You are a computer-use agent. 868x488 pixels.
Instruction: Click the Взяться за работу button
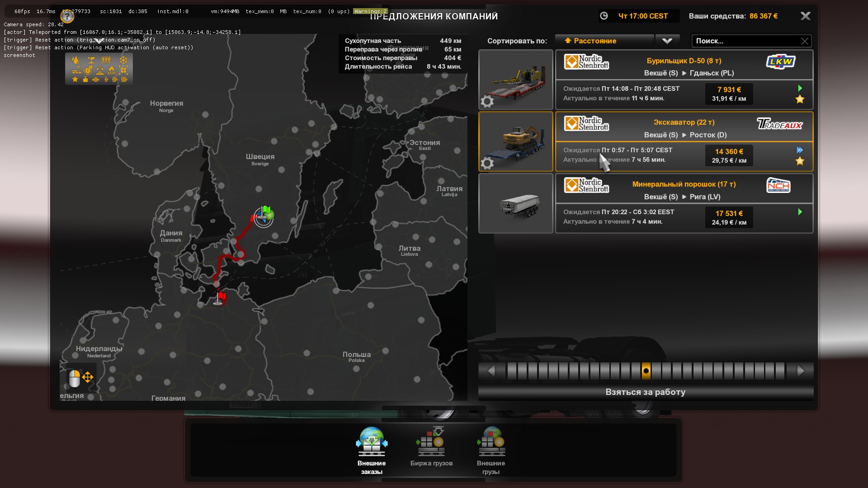[x=646, y=392]
